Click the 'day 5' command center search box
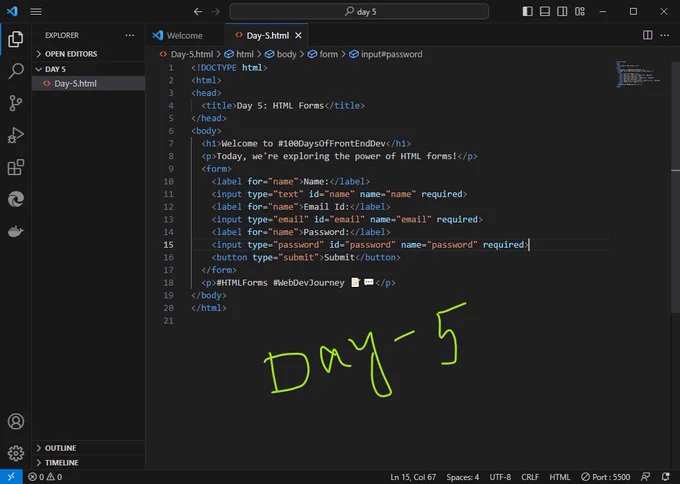This screenshot has width=680, height=484. 359,12
